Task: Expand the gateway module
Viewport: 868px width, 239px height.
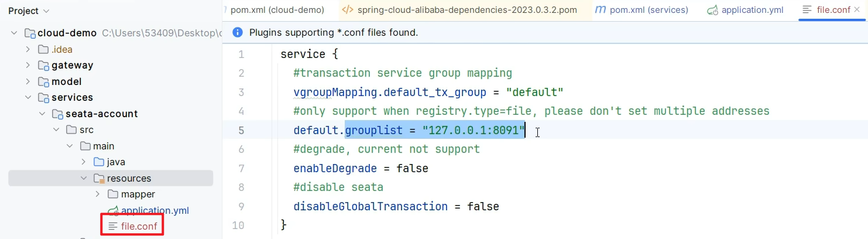Action: coord(28,66)
